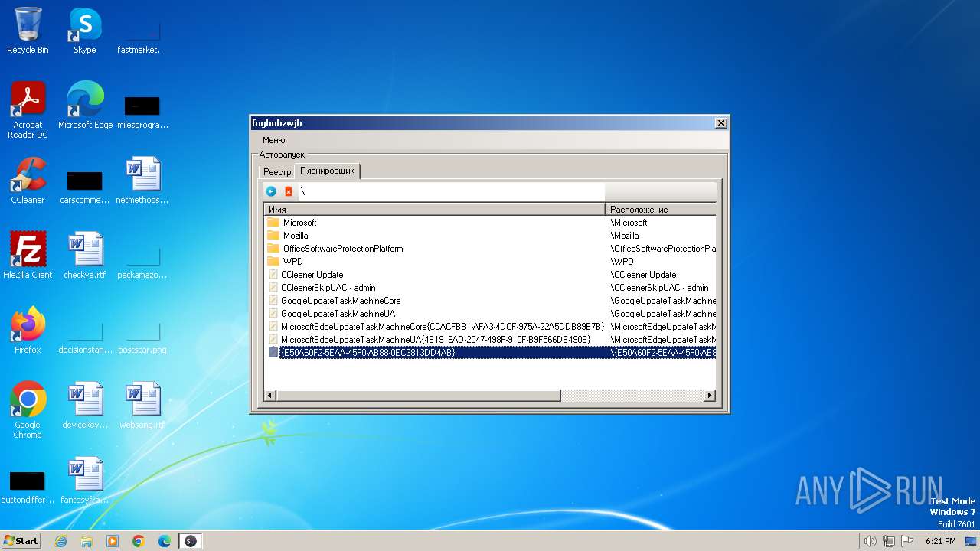Open Edge from taskbar
Screen dimensions: 980x551
[165, 541]
